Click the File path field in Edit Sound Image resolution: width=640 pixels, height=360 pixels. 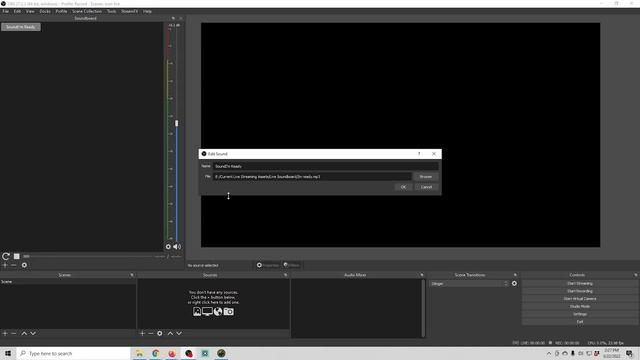click(x=312, y=177)
